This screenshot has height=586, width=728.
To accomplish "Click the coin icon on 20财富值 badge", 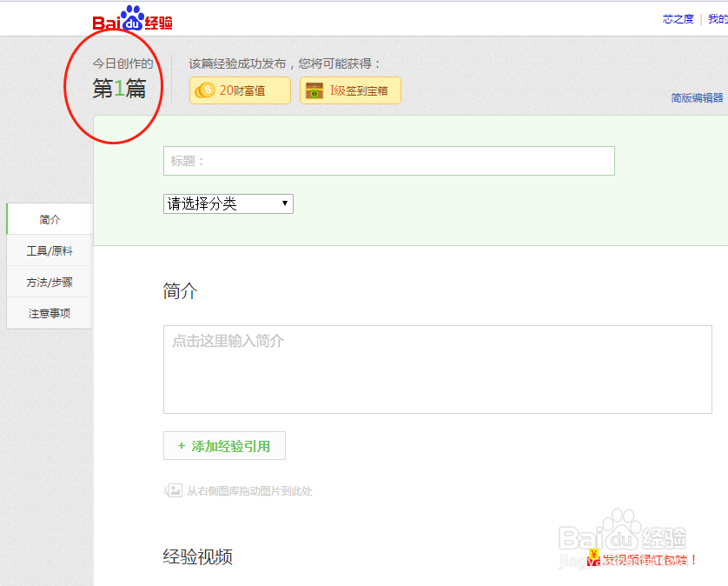I will [207, 90].
